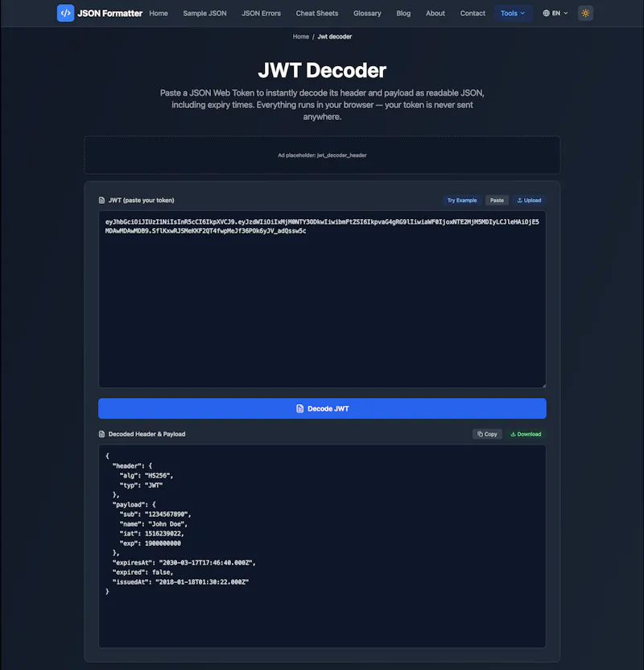Open the Glossary page

click(x=367, y=13)
